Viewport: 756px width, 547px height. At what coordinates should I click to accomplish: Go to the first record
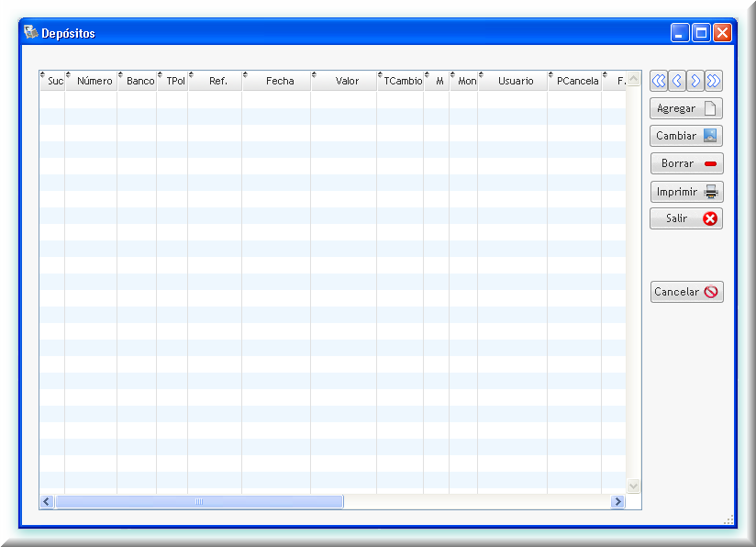pyautogui.click(x=659, y=81)
